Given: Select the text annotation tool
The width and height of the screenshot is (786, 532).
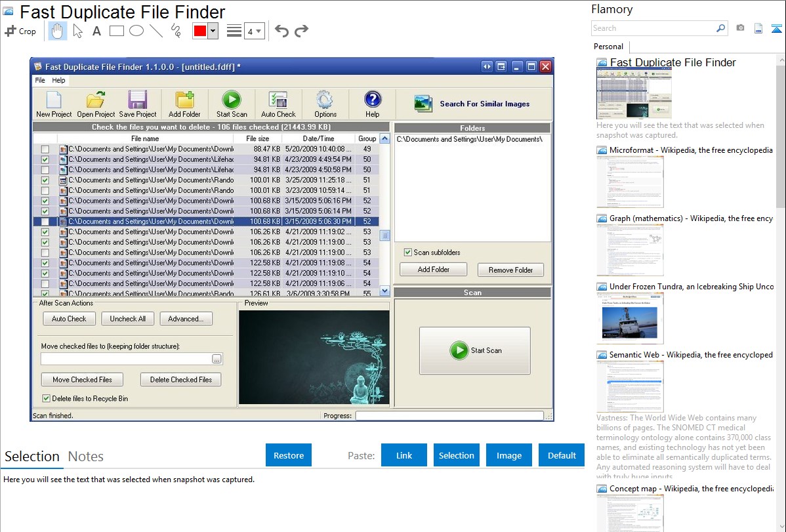Looking at the screenshot, I should [96, 31].
